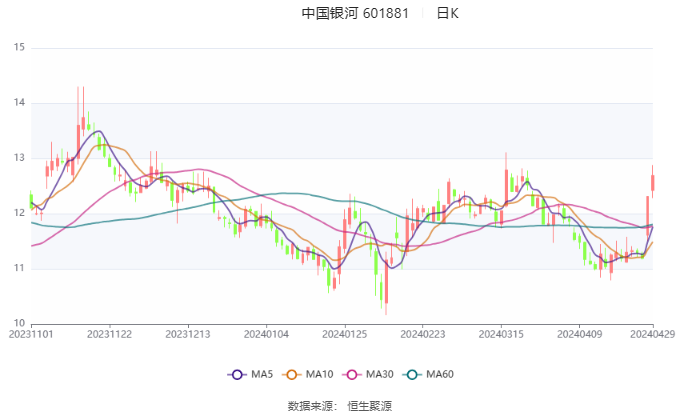Click the data source text 恒生聚源
Image resolution: width=680 pixels, height=413 pixels.
[x=369, y=406]
